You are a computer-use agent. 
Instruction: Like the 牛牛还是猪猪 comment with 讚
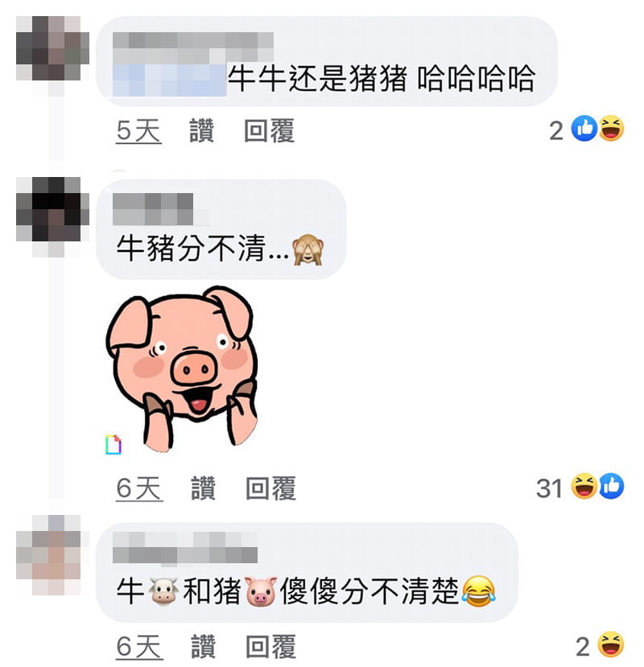(201, 130)
